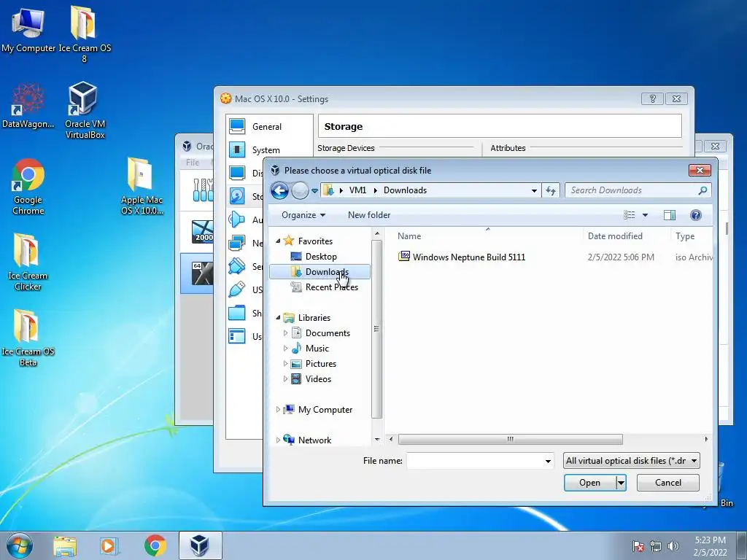Open Windows Media Player from taskbar
The height and width of the screenshot is (560, 747).
point(109,545)
